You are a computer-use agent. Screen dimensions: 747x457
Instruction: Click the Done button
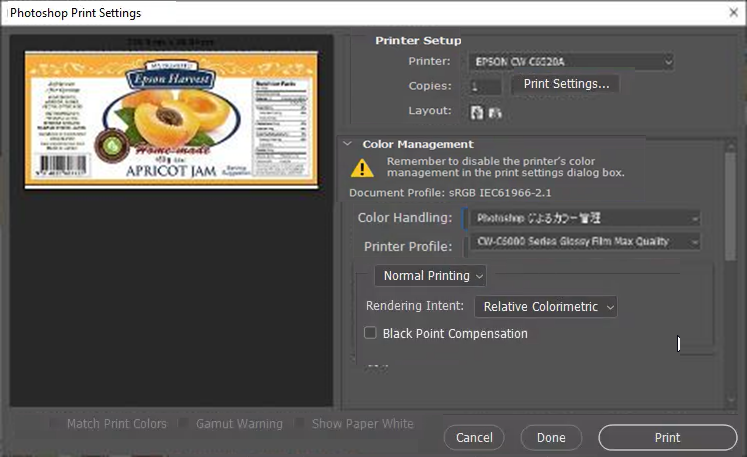coord(551,438)
